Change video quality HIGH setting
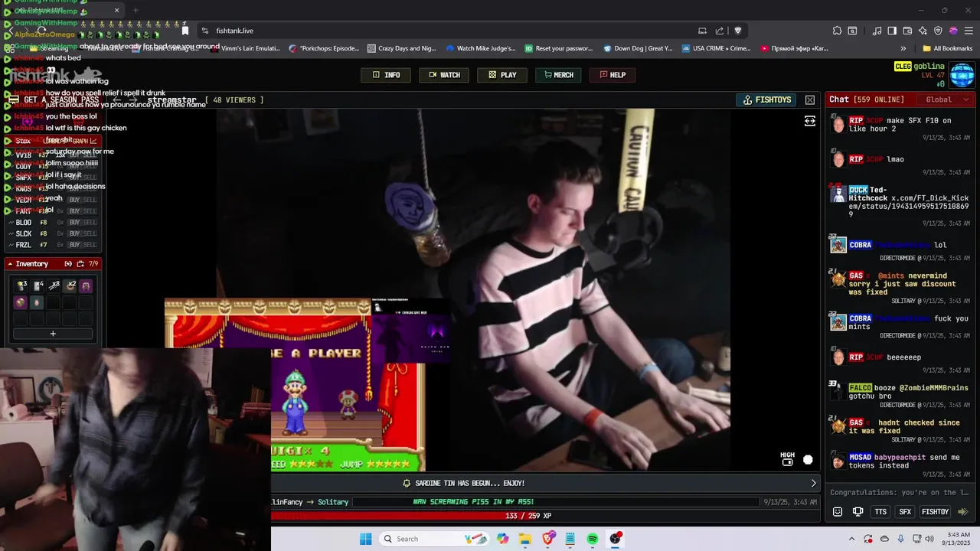The image size is (980, 551). coord(787,458)
